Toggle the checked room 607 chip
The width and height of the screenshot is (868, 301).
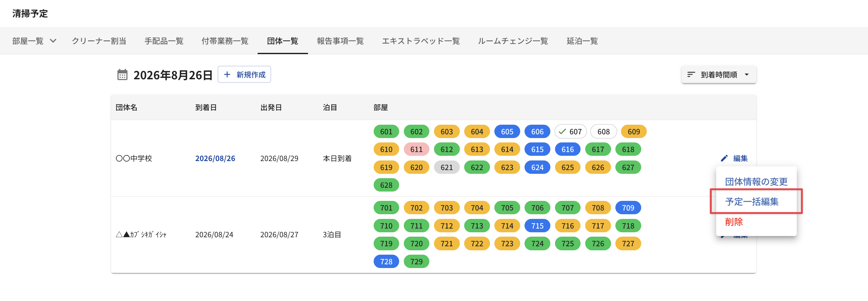point(571,132)
